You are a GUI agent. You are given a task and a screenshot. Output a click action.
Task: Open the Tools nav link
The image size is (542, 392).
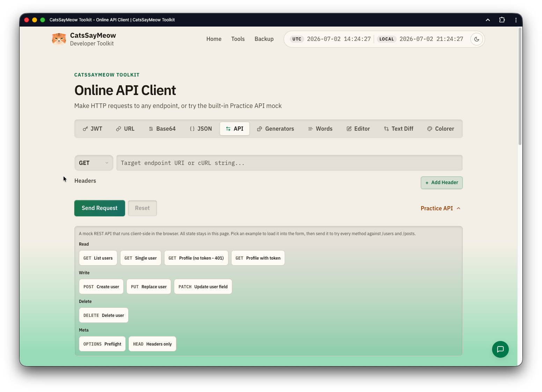click(x=238, y=39)
